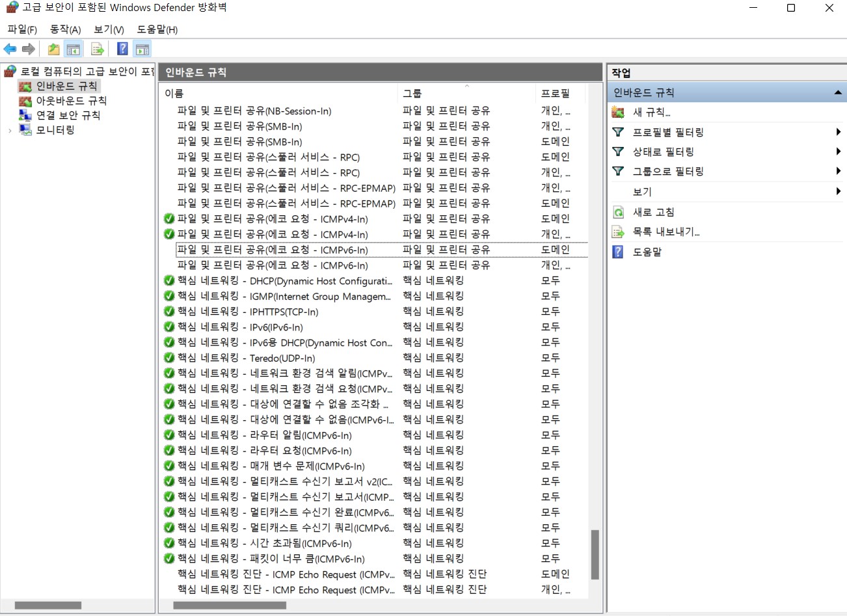Collapse the 인바운드 규칙 actions section arrow
Image resolution: width=847 pixels, height=616 pixels.
(x=839, y=93)
